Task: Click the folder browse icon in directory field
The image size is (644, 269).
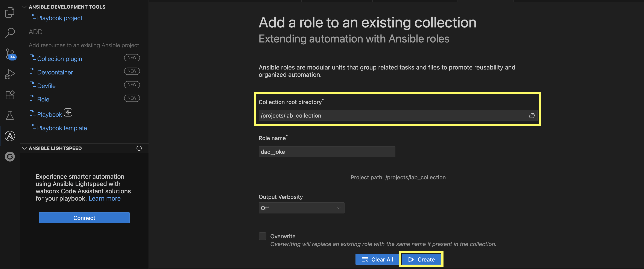Action: (x=532, y=115)
